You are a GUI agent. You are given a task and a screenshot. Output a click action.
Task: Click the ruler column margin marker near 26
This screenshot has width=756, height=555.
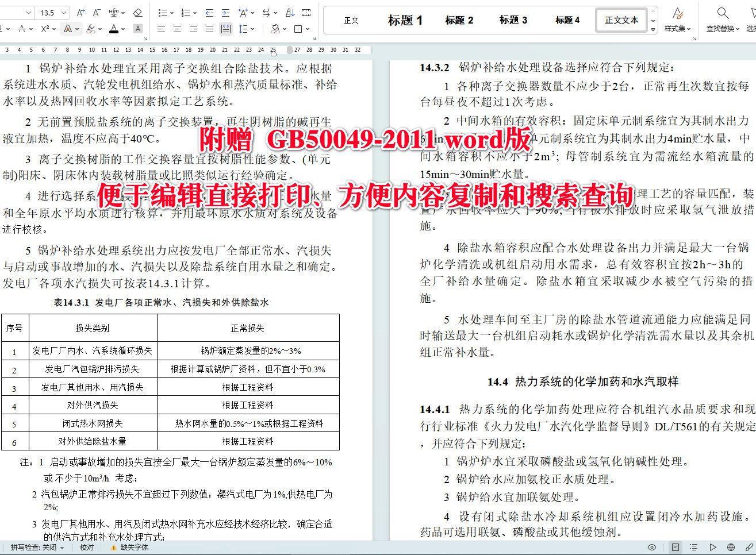point(290,50)
